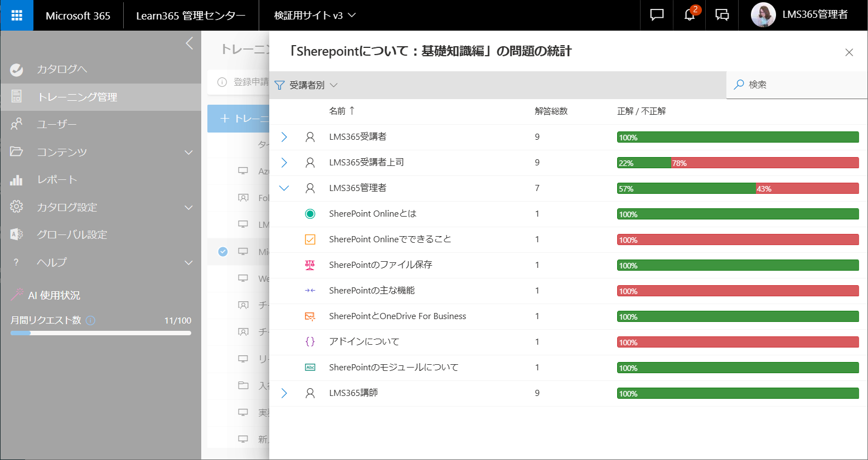Click the カタログへ checkmark icon
868x460 pixels.
point(17,70)
